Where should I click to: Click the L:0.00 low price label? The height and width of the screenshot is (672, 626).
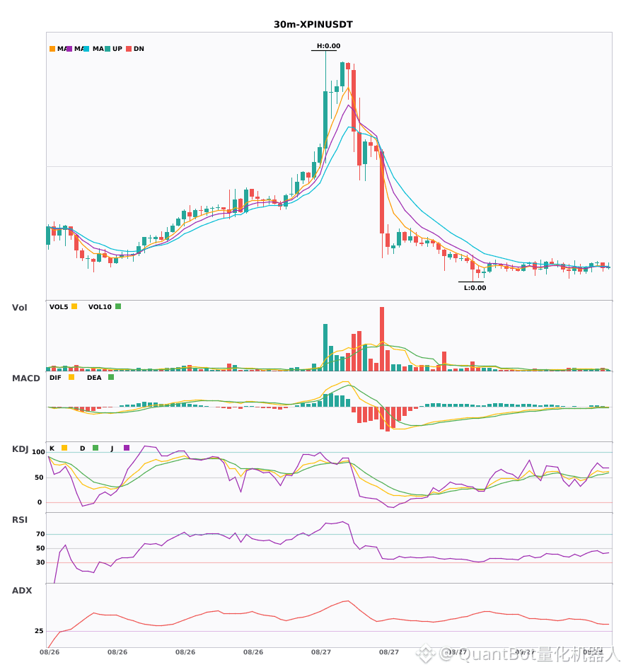(x=475, y=288)
